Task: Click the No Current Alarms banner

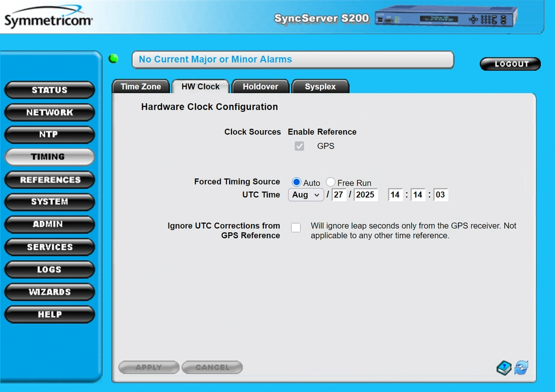Action: click(293, 60)
